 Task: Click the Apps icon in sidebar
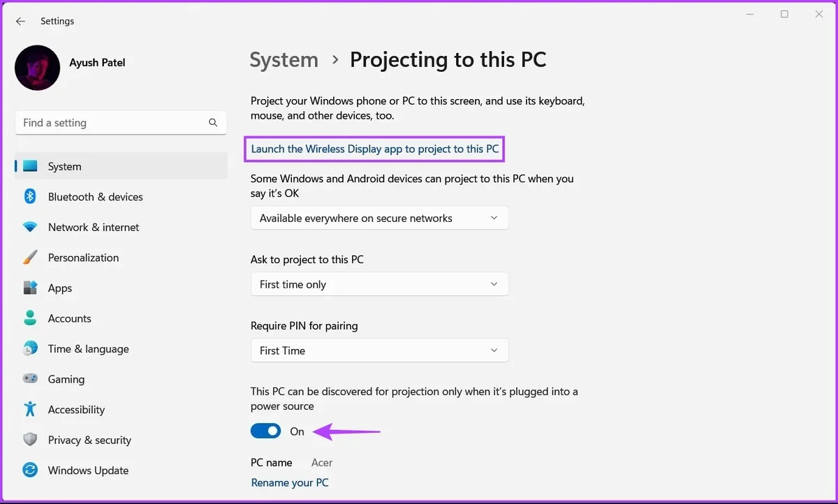point(30,288)
